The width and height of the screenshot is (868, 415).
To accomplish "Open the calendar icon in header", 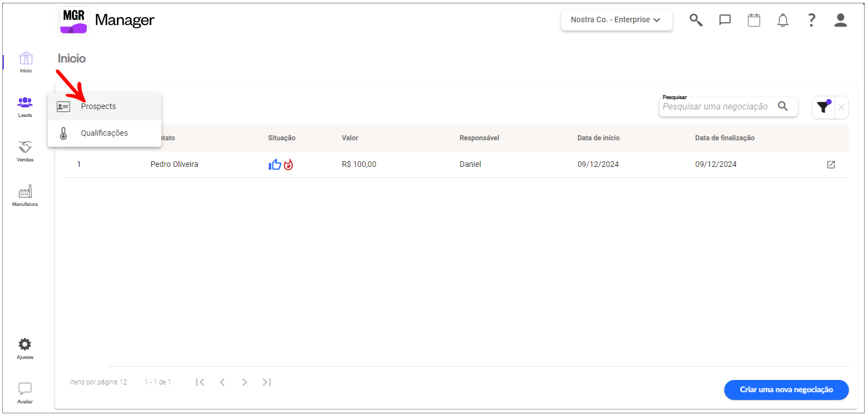I will coord(754,20).
